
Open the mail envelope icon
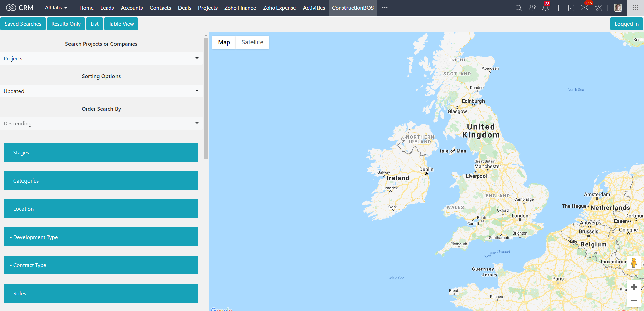[x=585, y=8]
